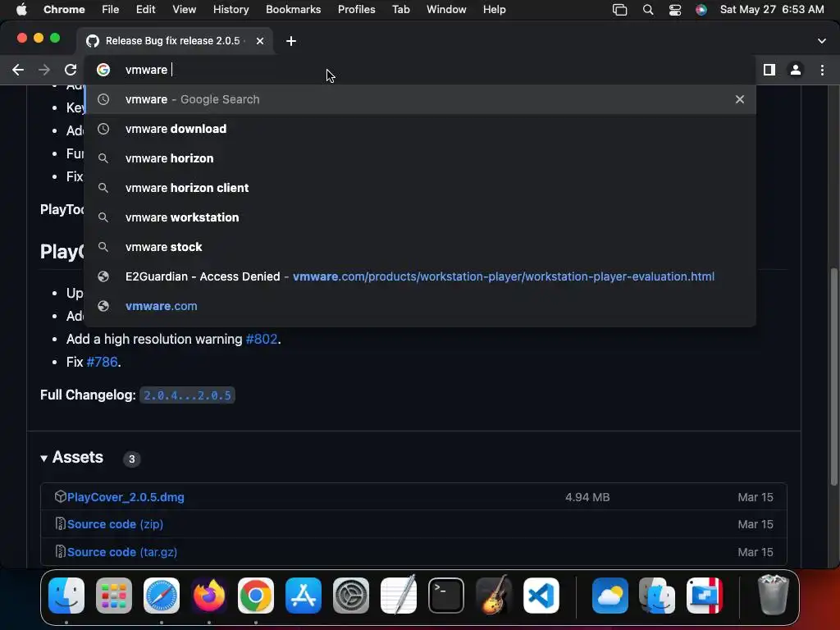840x630 pixels.
Task: Go back using the browser back arrow
Action: (x=18, y=70)
